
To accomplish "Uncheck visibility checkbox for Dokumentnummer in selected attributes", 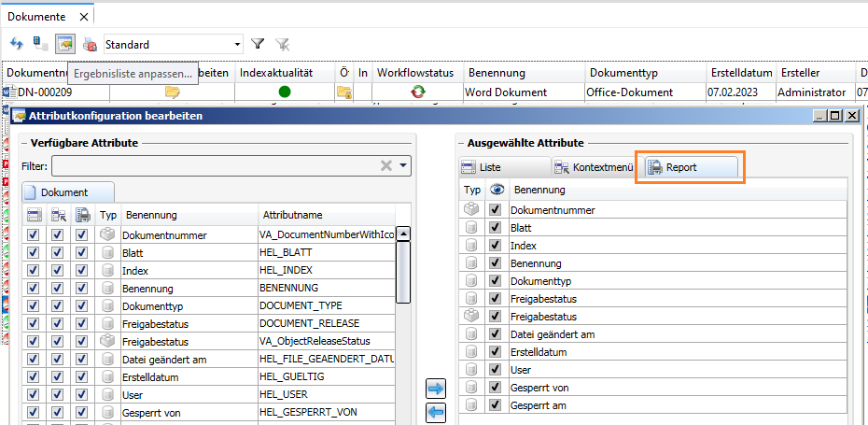I will click(x=495, y=210).
